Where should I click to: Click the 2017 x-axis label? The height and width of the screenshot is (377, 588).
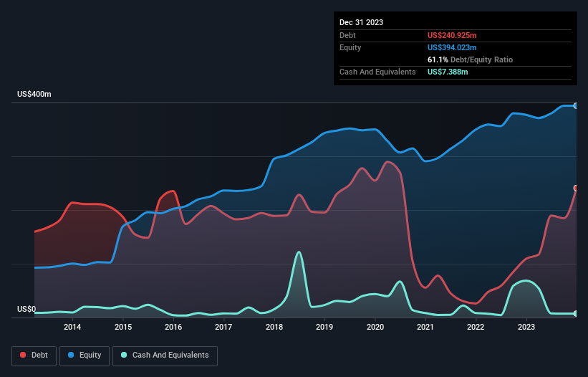click(223, 327)
